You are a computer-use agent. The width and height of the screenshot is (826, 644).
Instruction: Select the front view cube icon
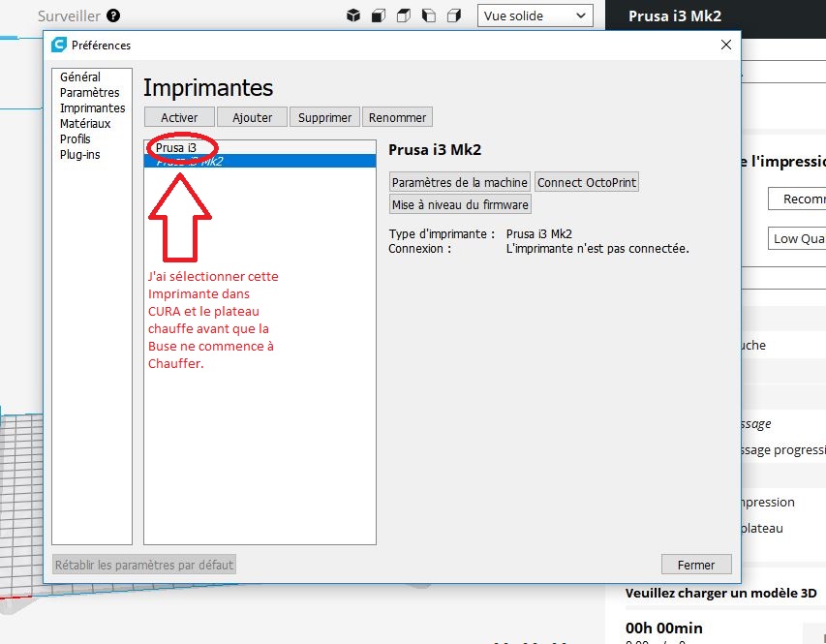point(379,15)
